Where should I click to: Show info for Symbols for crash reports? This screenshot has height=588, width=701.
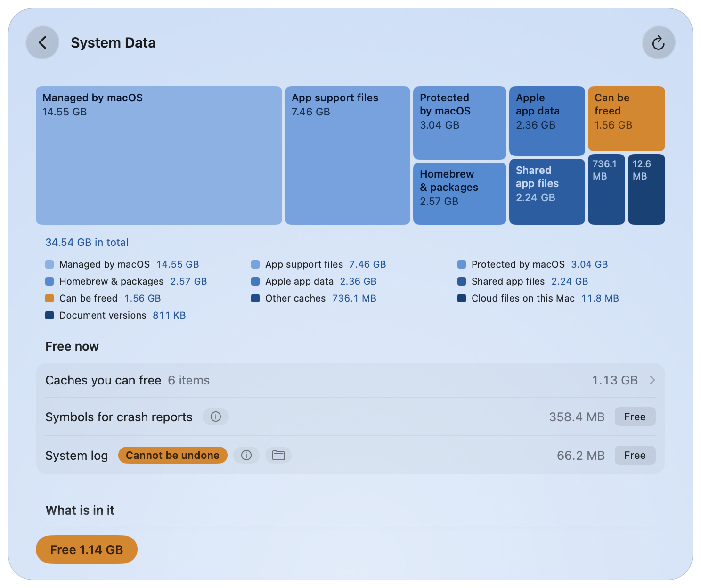[x=216, y=416]
